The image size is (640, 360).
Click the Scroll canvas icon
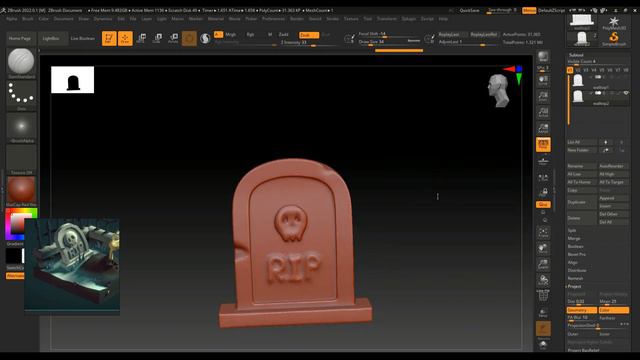click(543, 80)
